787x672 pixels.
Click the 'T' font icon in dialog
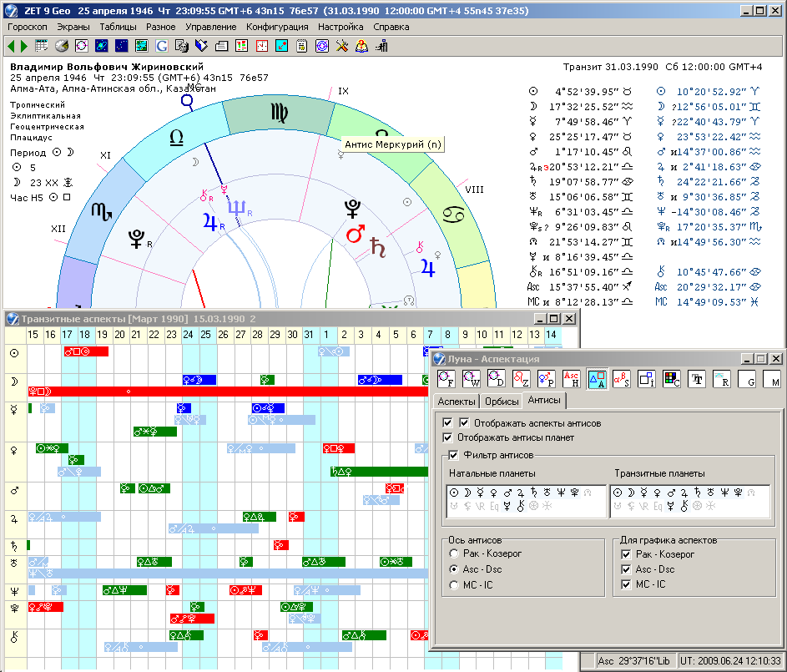[697, 379]
